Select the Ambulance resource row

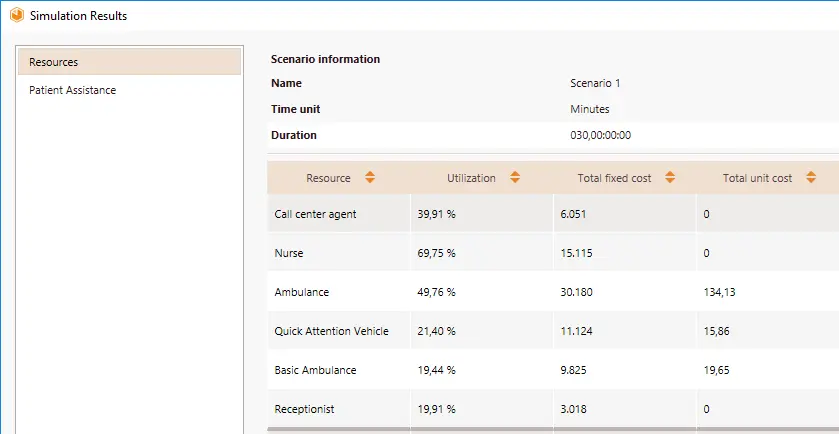553,292
